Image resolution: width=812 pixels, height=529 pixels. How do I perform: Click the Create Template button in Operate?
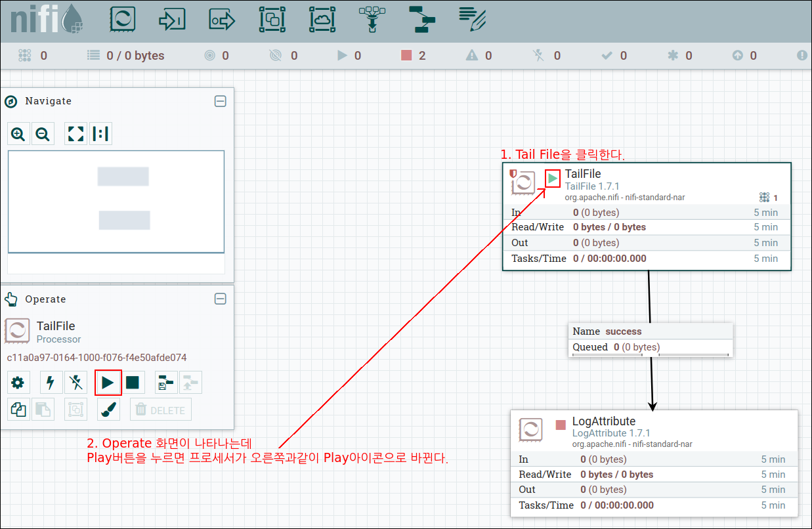pyautogui.click(x=166, y=382)
